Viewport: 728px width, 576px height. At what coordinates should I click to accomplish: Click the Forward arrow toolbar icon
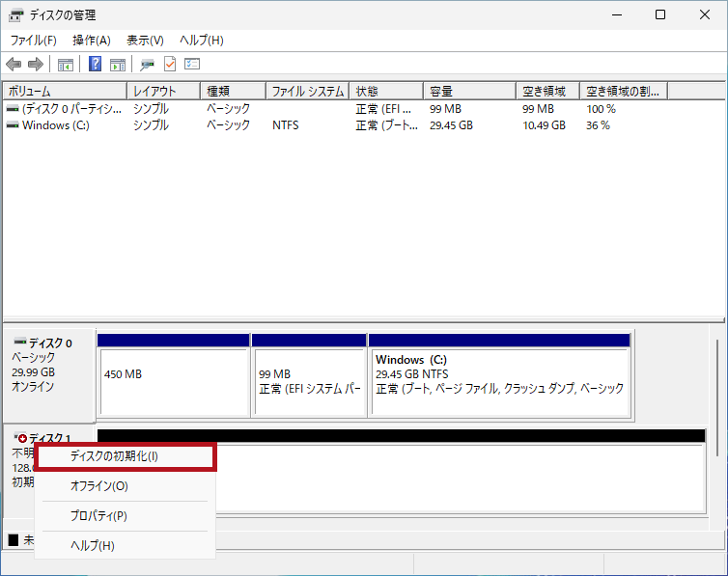[x=36, y=65]
